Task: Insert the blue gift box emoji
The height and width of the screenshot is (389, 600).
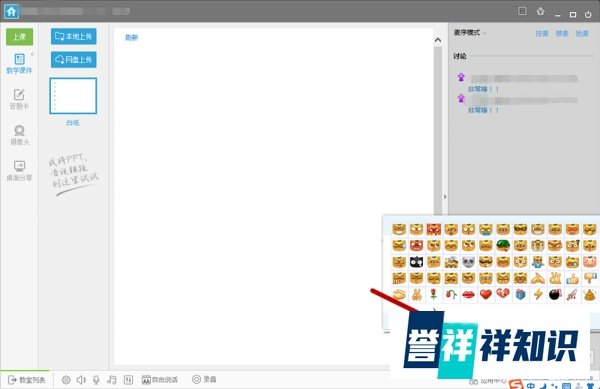Action: (520, 295)
